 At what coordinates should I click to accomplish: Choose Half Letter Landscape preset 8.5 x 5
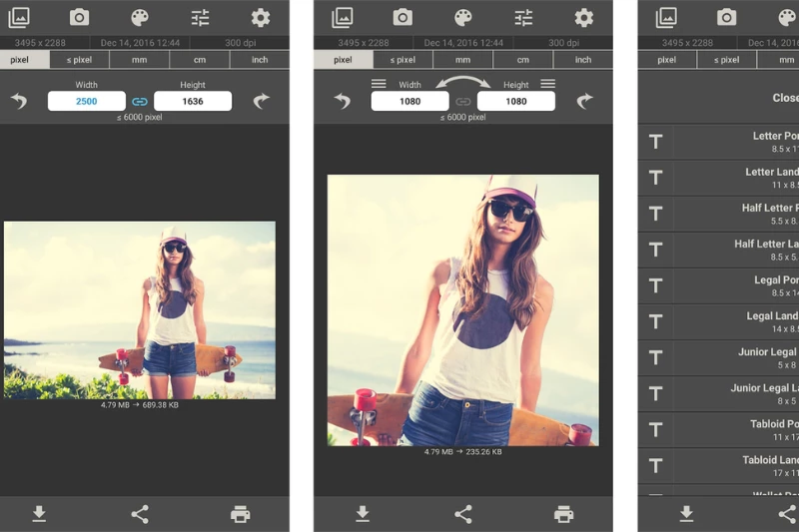click(x=718, y=250)
